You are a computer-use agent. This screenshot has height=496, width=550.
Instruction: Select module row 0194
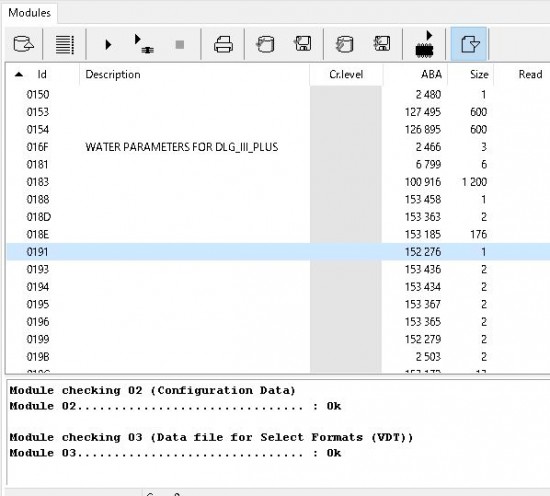278,287
